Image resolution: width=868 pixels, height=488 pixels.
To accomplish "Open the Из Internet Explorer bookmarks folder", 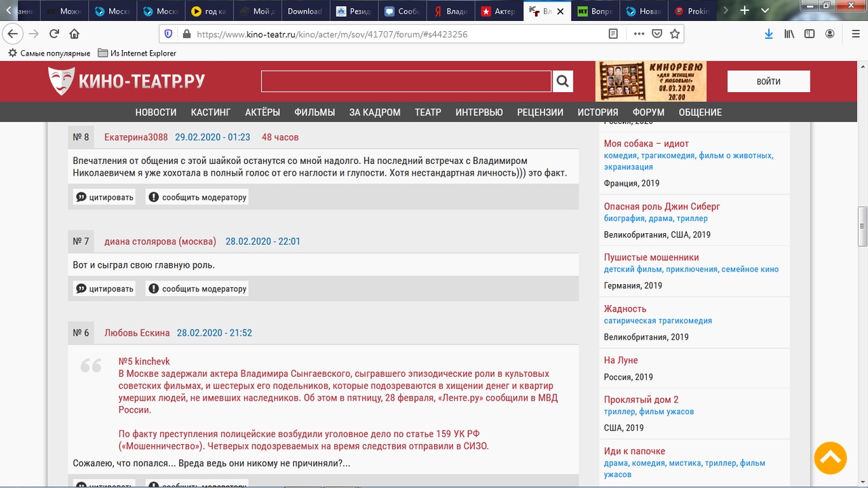I will pos(137,53).
